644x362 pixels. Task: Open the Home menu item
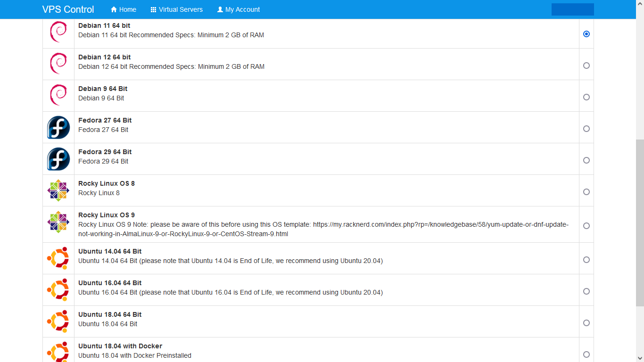pos(124,9)
